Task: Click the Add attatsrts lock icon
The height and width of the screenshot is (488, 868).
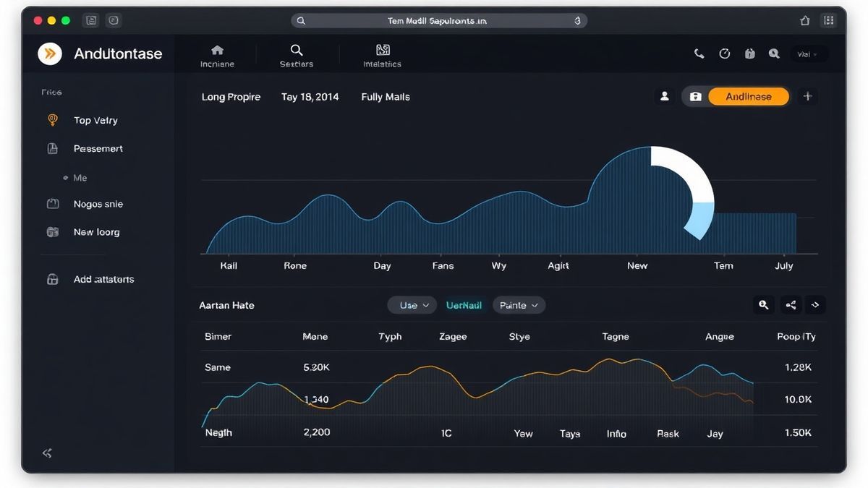Action: pos(52,279)
